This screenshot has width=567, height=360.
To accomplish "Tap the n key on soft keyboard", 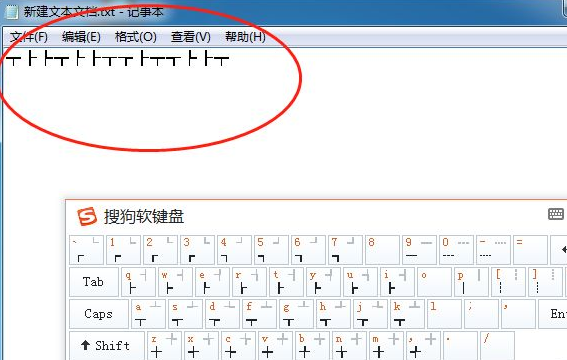I will coord(349,346).
